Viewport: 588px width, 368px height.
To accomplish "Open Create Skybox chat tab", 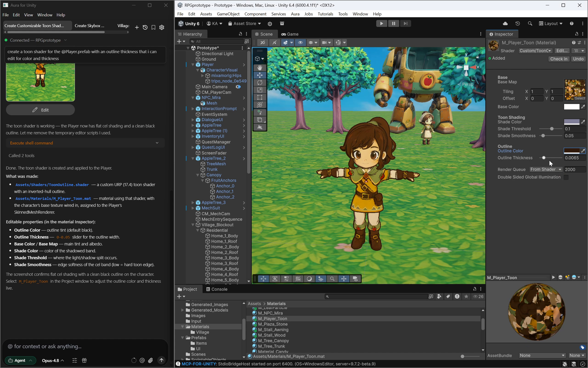I will pos(89,26).
